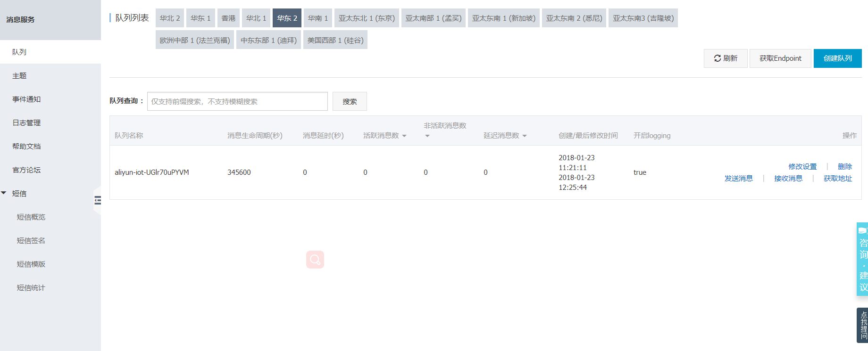Screen dimensions: 868x351
Task: Click the 2018-01-23 12:25:44 modified timestamp
Action: click(576, 182)
